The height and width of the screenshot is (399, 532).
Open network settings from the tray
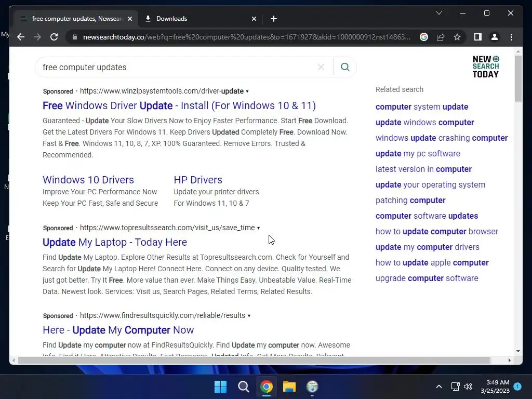point(455,387)
